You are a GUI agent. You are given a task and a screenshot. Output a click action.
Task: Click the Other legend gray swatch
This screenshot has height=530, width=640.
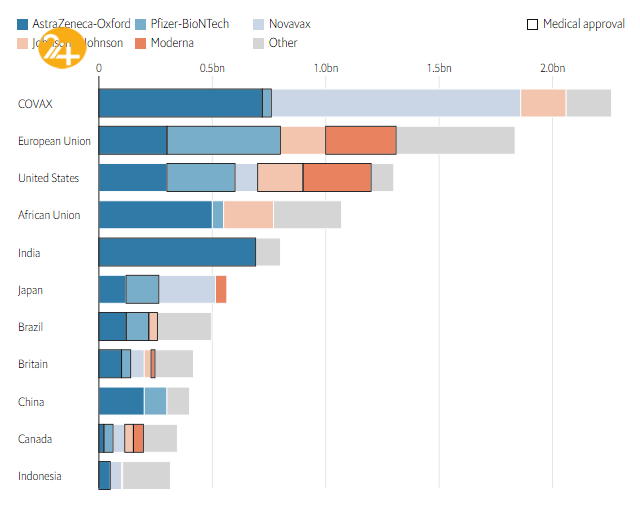(258, 43)
